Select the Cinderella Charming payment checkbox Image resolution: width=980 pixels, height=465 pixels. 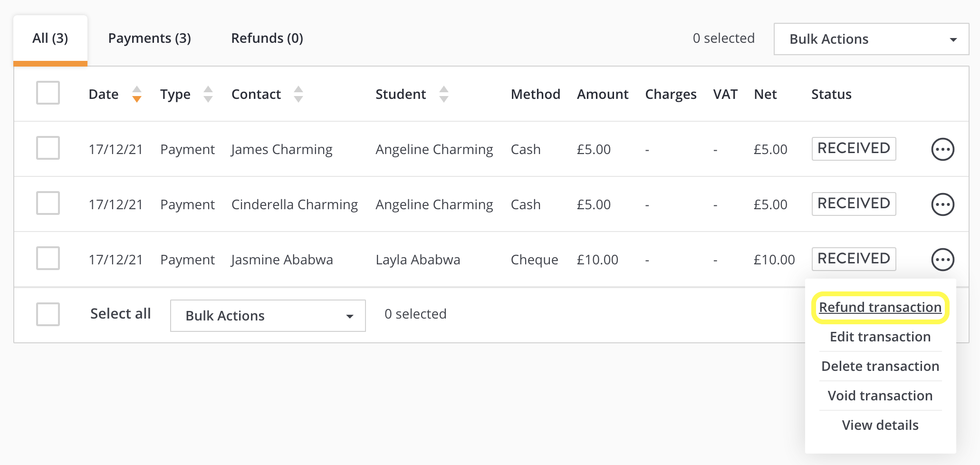48,203
